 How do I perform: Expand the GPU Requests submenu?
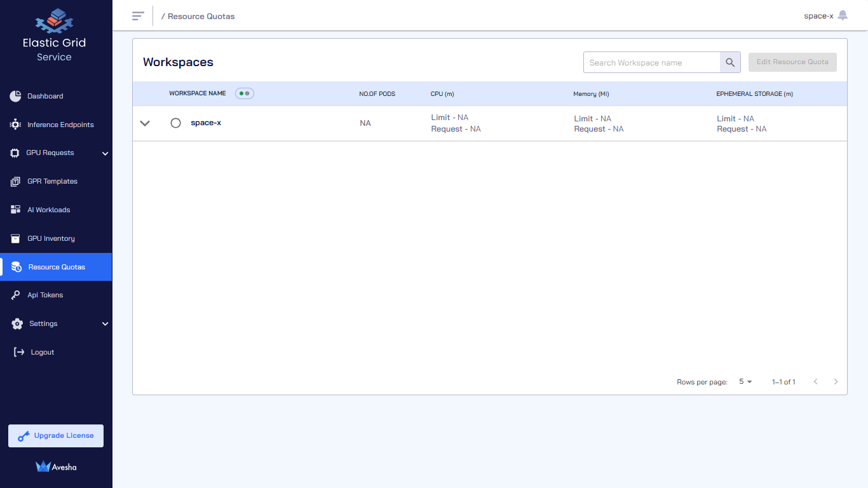tap(105, 153)
